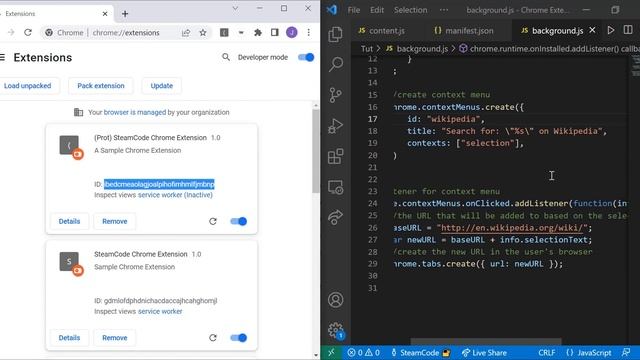Viewport: 640px width, 360px height.
Task: Open the Extensions view in VS Code
Action: 336,156
